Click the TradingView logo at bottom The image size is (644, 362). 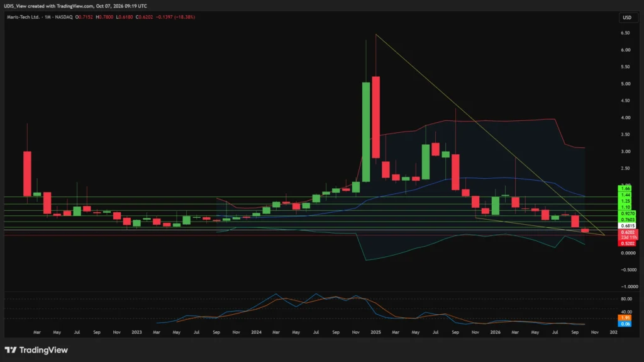[36, 350]
